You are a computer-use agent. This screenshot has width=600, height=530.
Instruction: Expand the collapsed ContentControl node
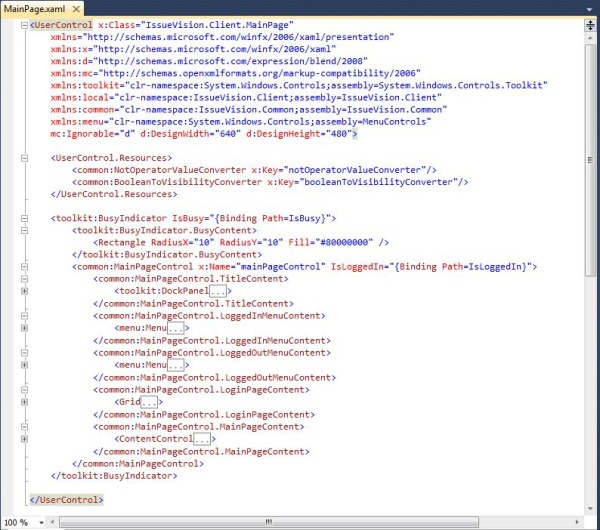coord(24,439)
